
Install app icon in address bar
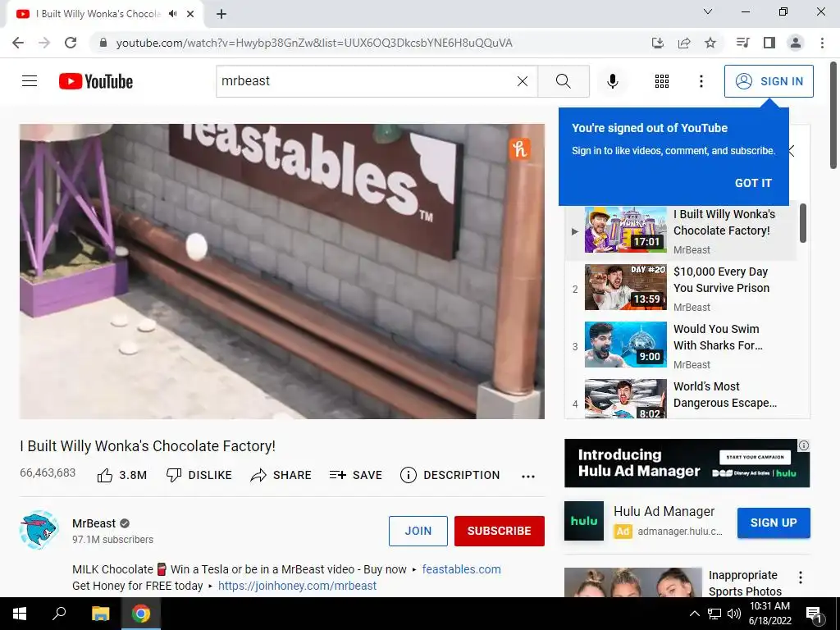(657, 43)
